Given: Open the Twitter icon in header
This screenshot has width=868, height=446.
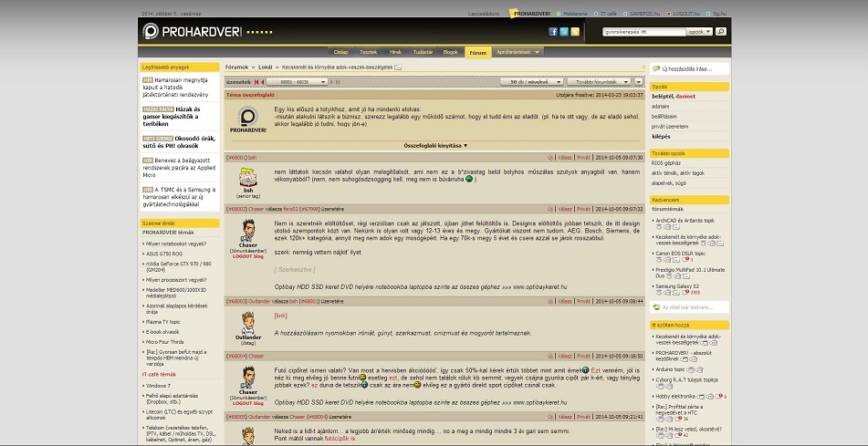Looking at the screenshot, I should pos(563,32).
